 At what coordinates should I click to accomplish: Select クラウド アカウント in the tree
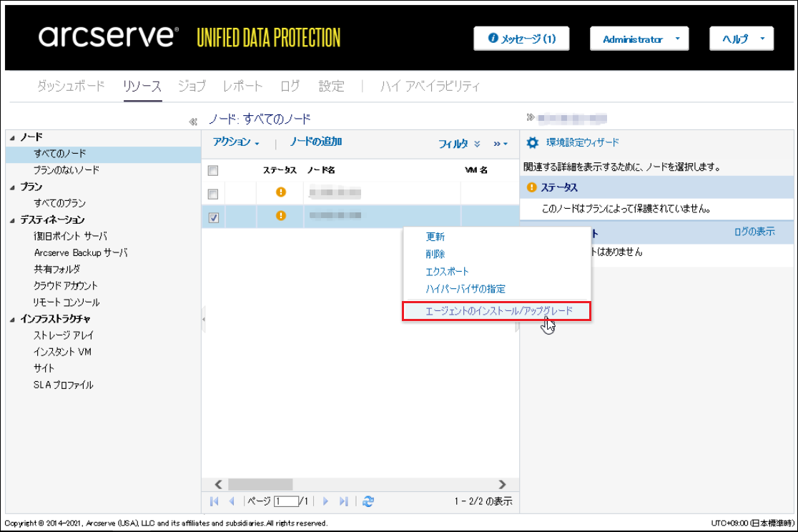(65, 285)
